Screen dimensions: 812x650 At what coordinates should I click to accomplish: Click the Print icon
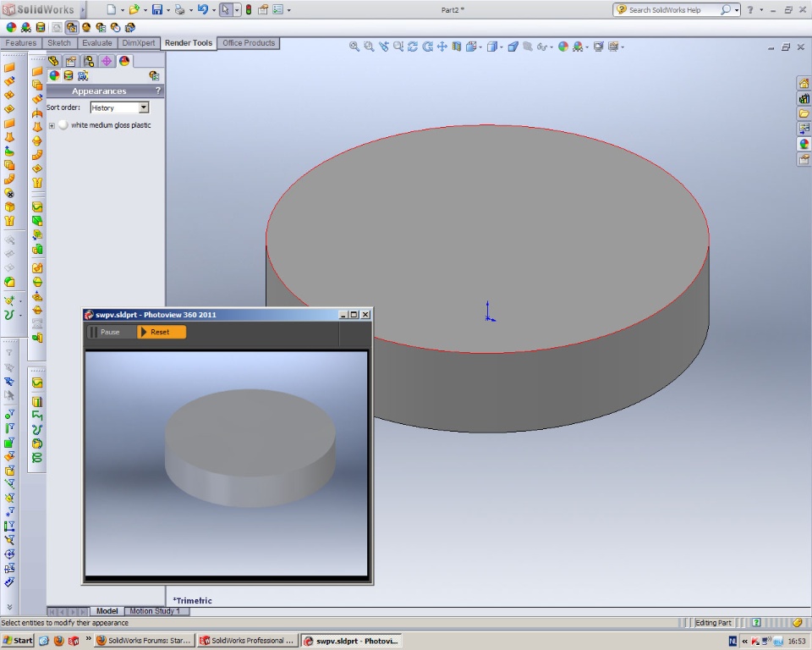[179, 9]
